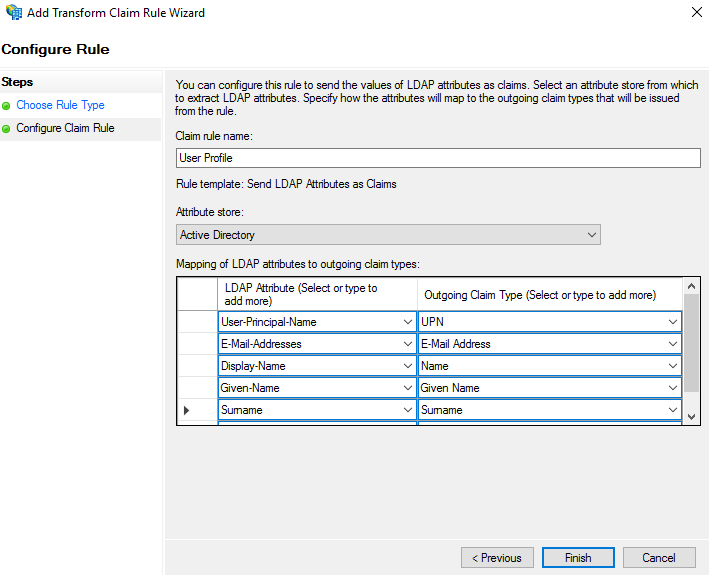Screen dimensions: 709x575
Task: Open the Surname outgoing claim dropdown arrow
Action: pos(672,410)
